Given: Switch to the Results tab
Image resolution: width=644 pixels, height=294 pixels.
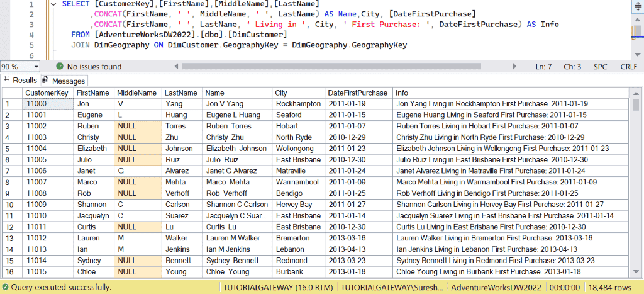Looking at the screenshot, I should coord(25,81).
